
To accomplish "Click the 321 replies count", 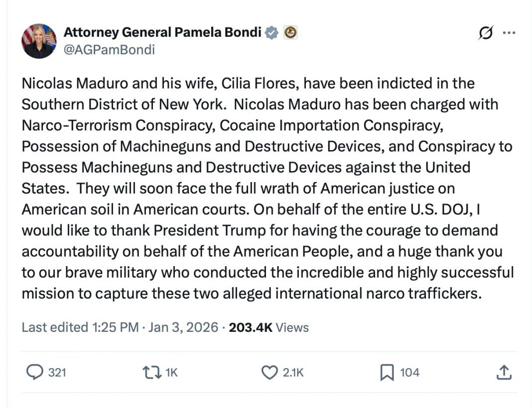I will click(x=57, y=372).
